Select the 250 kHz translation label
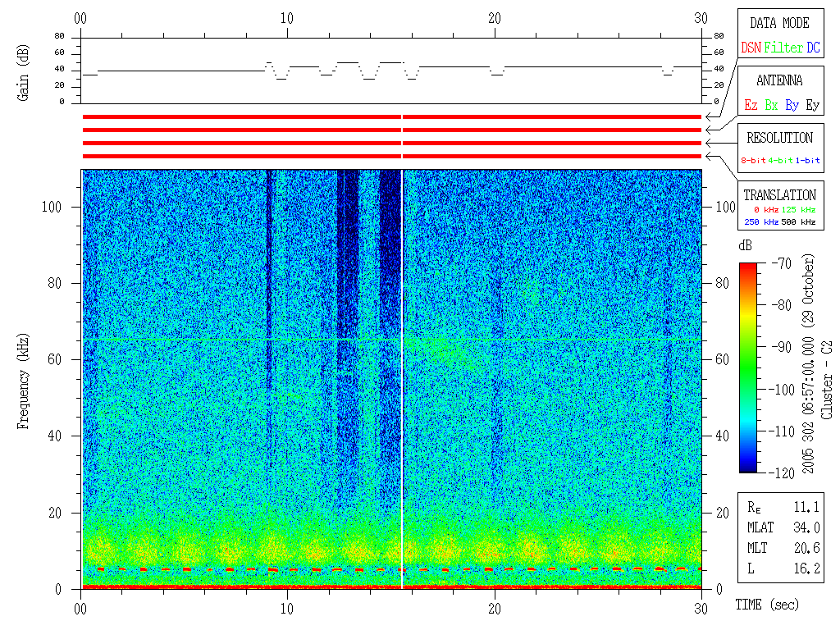The height and width of the screenshot is (630, 840). point(761,221)
